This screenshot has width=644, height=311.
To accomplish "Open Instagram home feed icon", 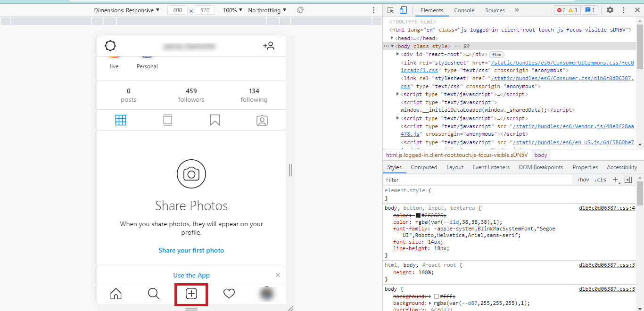I will pos(116,294).
